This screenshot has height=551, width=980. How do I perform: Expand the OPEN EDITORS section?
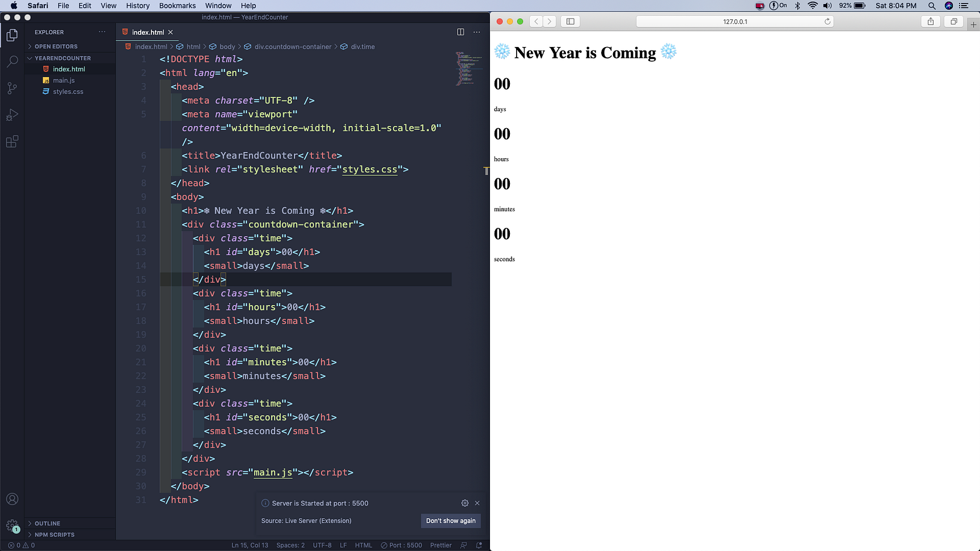coord(70,46)
